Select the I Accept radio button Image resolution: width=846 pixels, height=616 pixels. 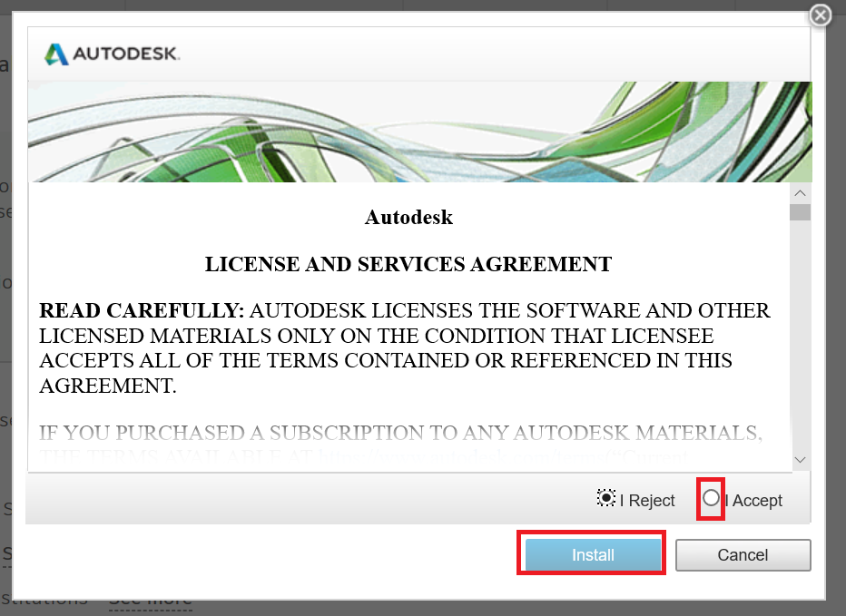711,498
